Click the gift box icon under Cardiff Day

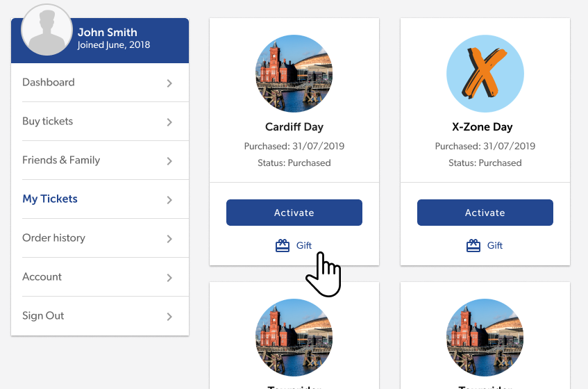(283, 246)
